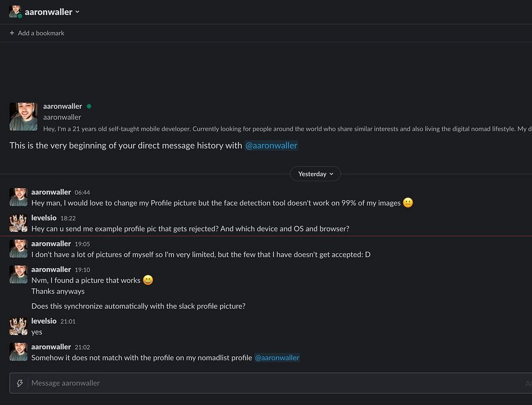This screenshot has width=532, height=405.
Task: Click aaronwaller avatar on the 19:10 message
Action: [x=18, y=275]
